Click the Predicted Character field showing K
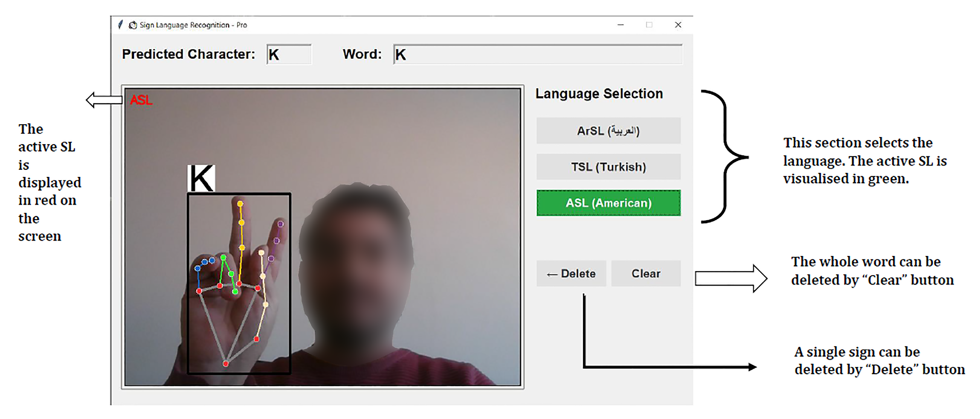The height and width of the screenshot is (419, 980). [289, 54]
